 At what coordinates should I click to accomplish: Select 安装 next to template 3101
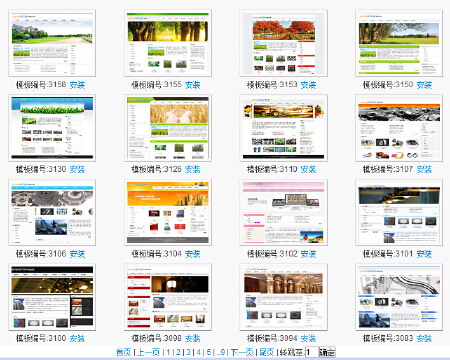click(x=424, y=254)
